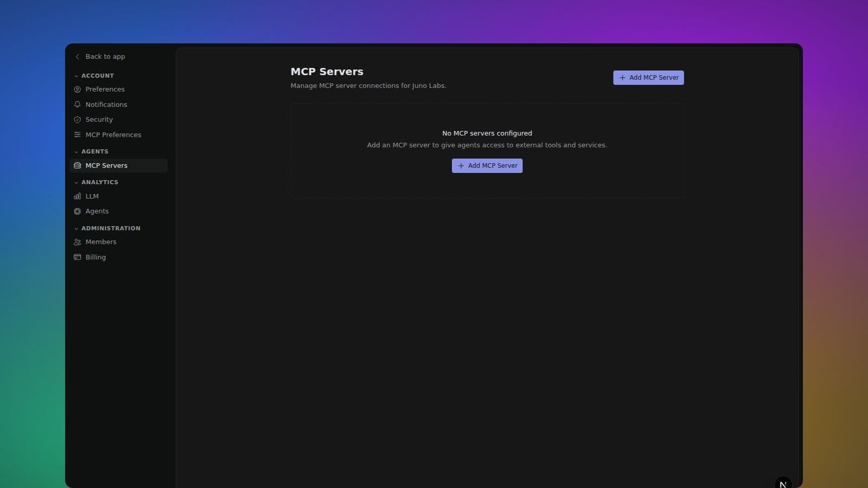Click Back to app link
This screenshot has width=868, height=488.
point(105,56)
